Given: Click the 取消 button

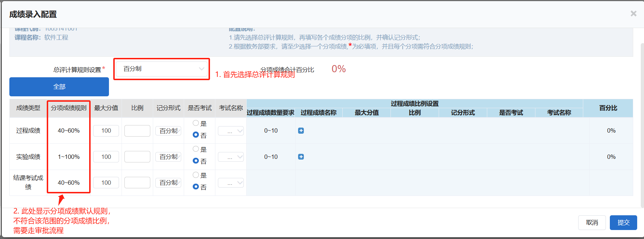Looking at the screenshot, I should click(x=592, y=222).
